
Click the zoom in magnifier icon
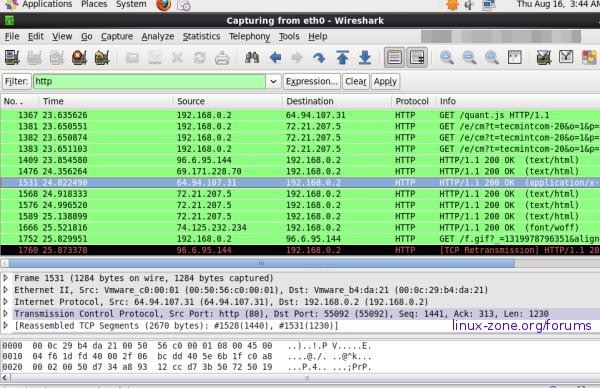(x=447, y=58)
